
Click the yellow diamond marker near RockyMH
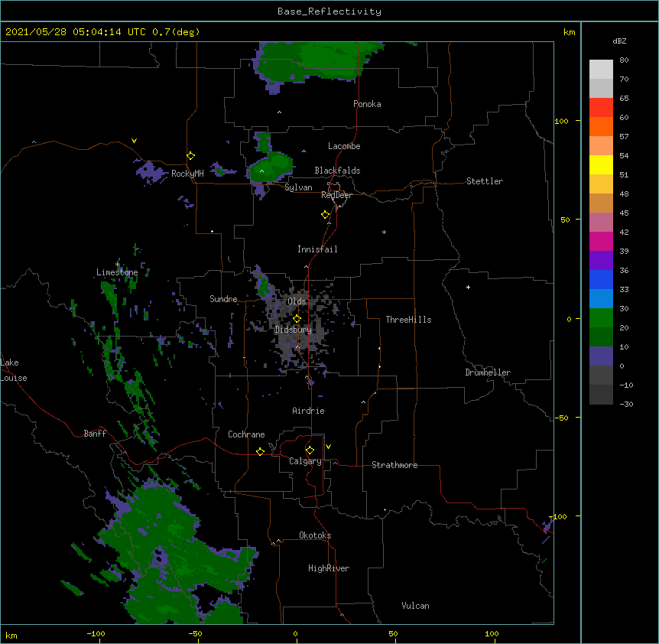click(191, 156)
